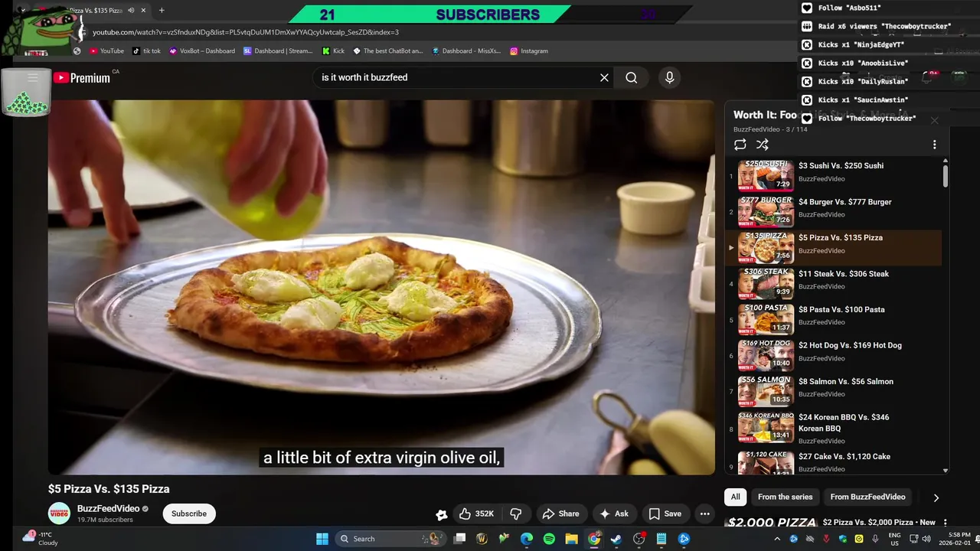Toggle shuffle playlist
Image resolution: width=980 pixels, height=551 pixels.
(763, 145)
